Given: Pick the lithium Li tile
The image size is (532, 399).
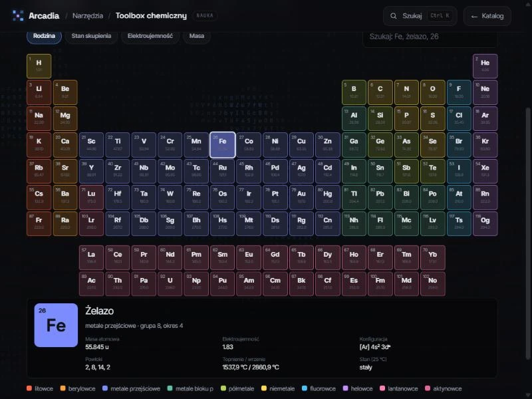Looking at the screenshot, I should (x=39, y=92).
